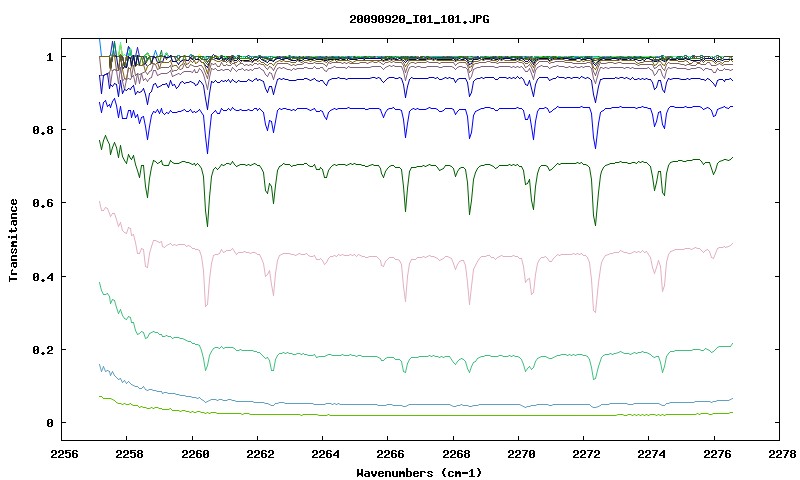This screenshot has height=480, width=800.
Task: Click the x-axis tick label 2276
Action: [717, 454]
